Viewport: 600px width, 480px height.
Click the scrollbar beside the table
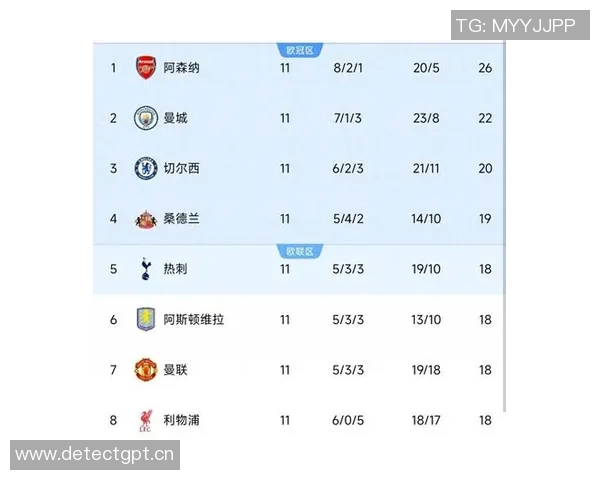coord(504,230)
